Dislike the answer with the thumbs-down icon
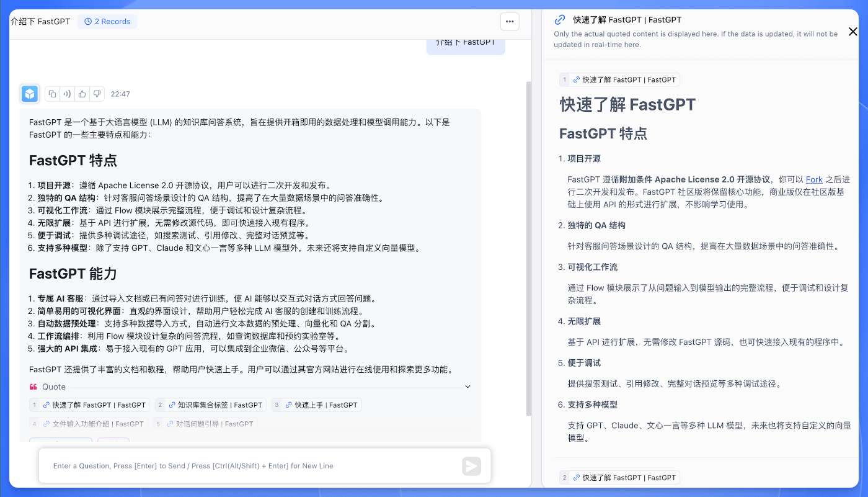This screenshot has height=497, width=868. (97, 94)
